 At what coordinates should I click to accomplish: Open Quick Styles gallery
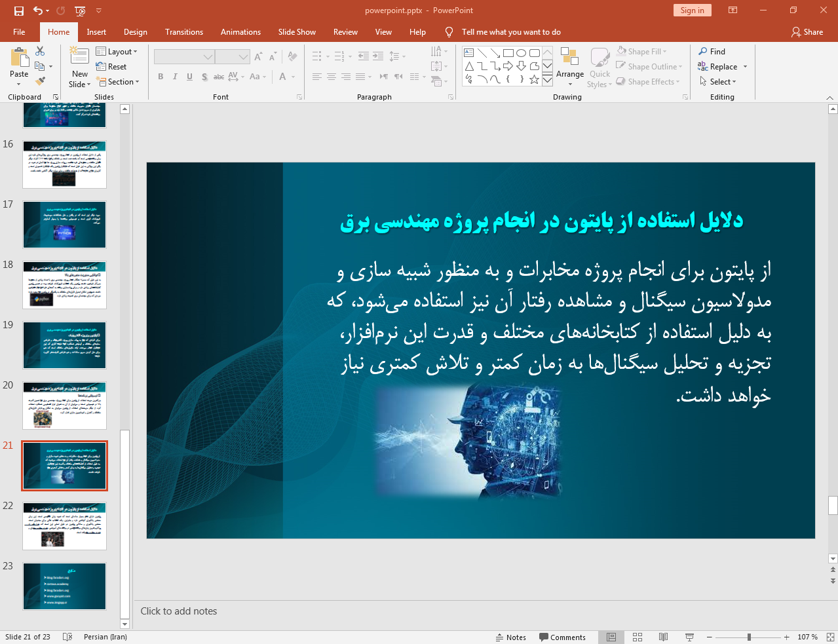point(600,67)
